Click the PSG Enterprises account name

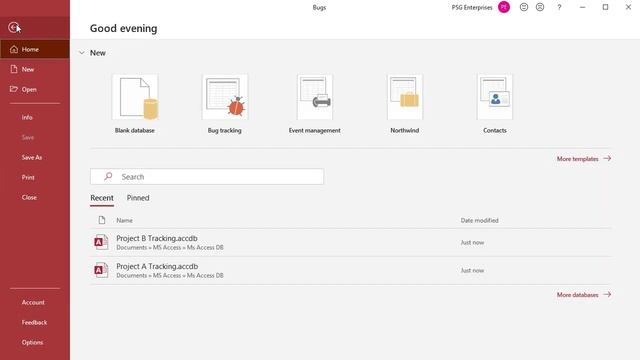472,7
